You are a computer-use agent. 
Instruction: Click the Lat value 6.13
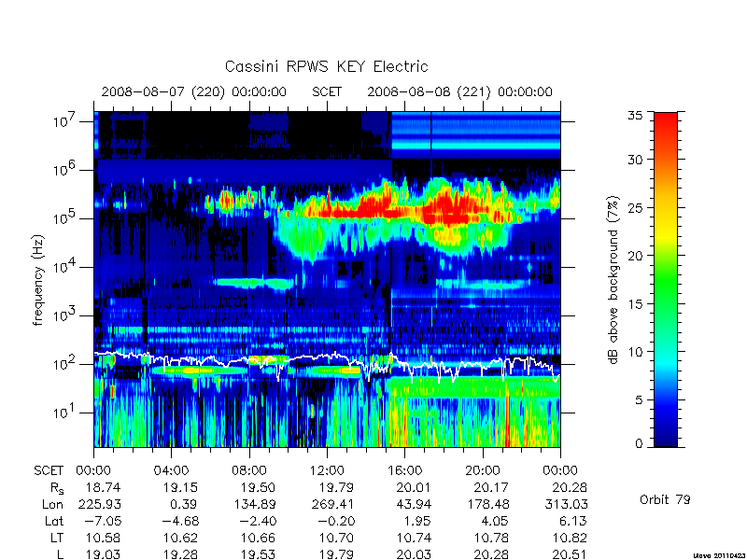(573, 521)
